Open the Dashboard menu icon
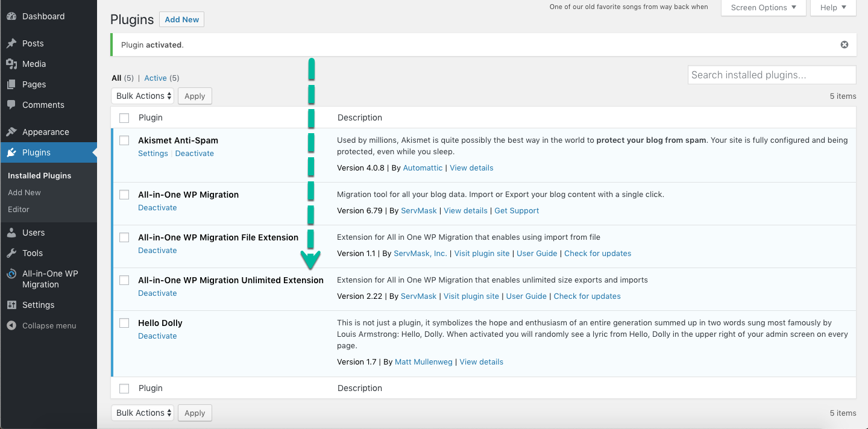Image resolution: width=868 pixels, height=429 pixels. pyautogui.click(x=11, y=16)
